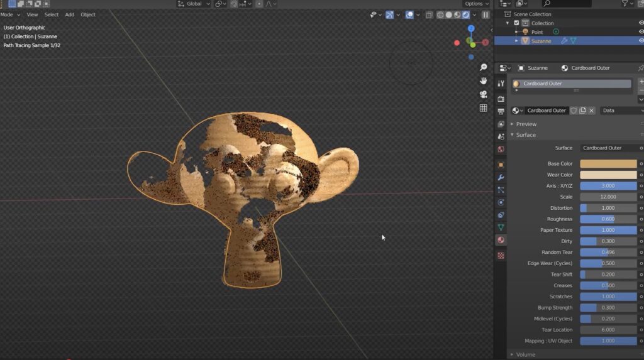This screenshot has width=644, height=360.
Task: Unlink Cardboard Outer material X button
Action: coord(591,111)
